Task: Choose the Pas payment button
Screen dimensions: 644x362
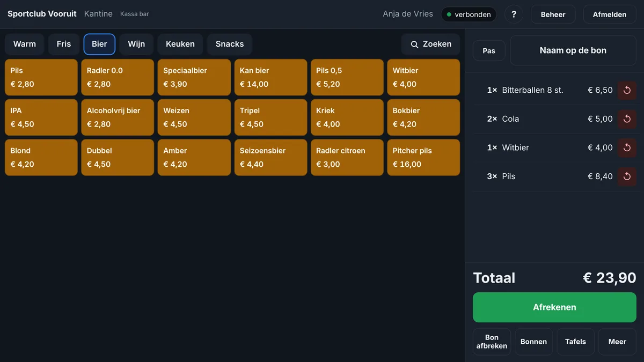Action: [x=489, y=50]
